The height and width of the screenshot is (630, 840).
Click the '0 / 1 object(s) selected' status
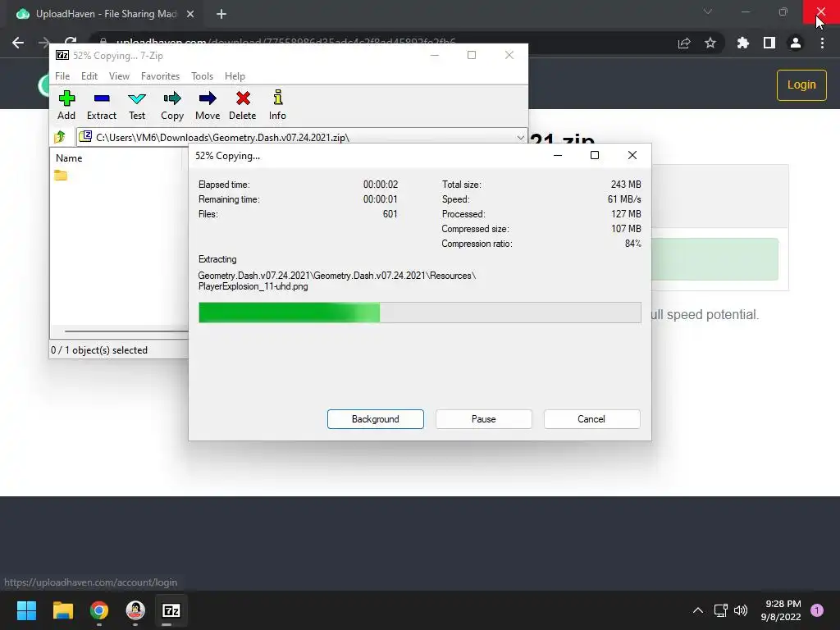point(99,349)
